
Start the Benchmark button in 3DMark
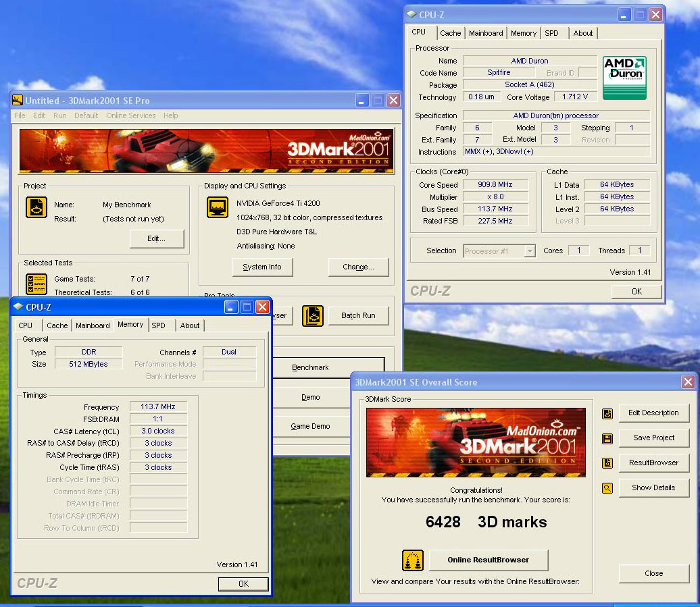[x=328, y=367]
